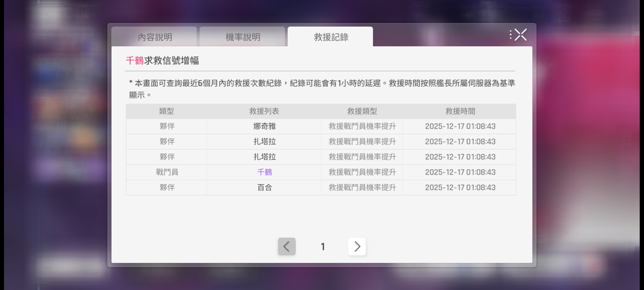The height and width of the screenshot is (290, 644).
Task: Click the 救援時間 column header
Action: (460, 111)
